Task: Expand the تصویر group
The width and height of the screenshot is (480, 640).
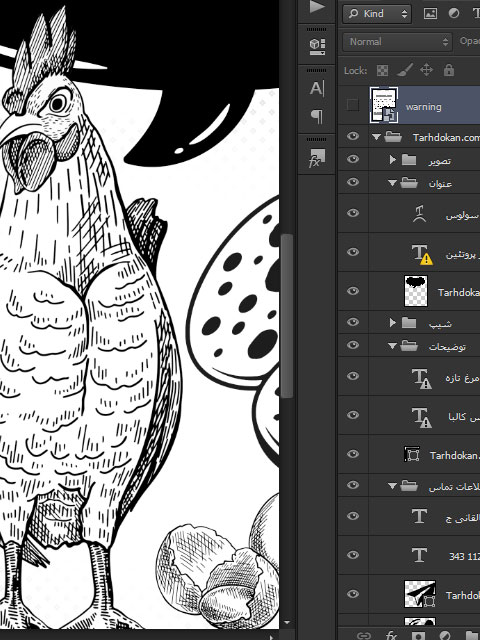Action: 393,160
